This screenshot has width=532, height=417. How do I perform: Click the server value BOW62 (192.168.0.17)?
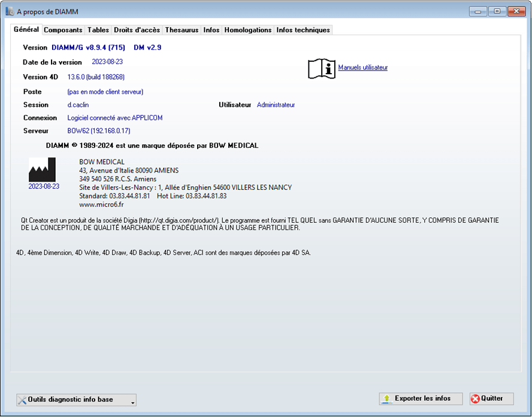click(99, 131)
